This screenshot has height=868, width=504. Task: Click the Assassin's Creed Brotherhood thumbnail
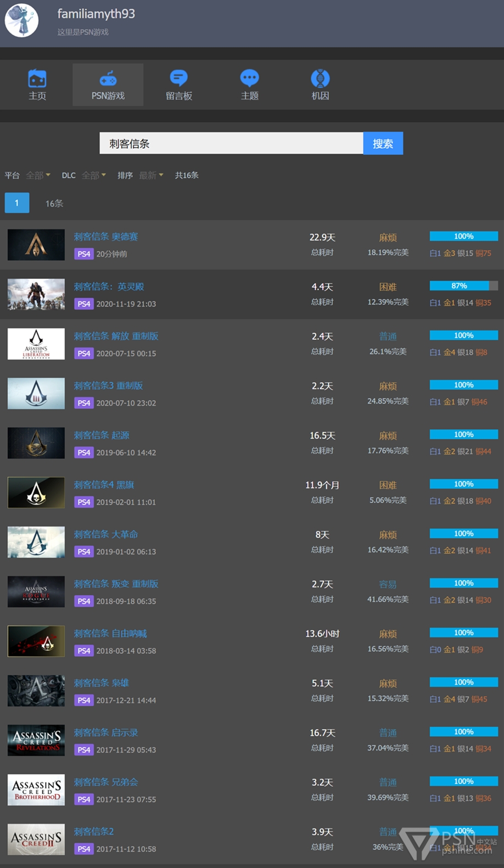pos(36,789)
